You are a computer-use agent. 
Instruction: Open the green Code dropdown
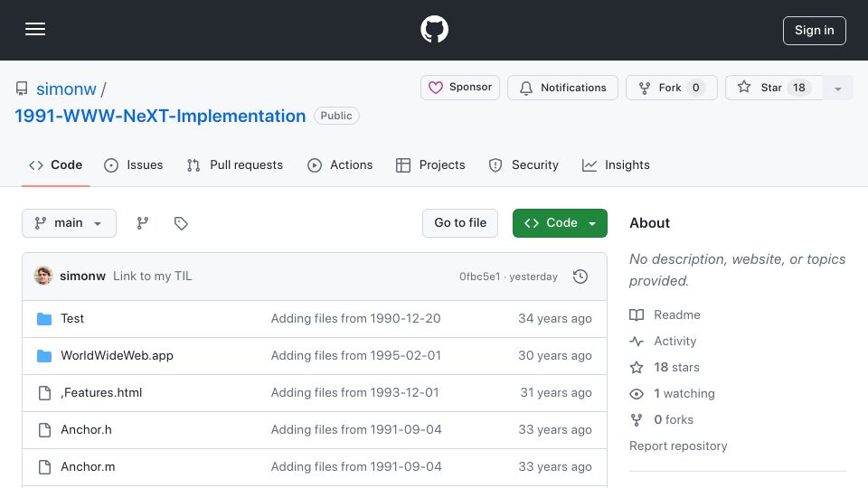click(560, 223)
